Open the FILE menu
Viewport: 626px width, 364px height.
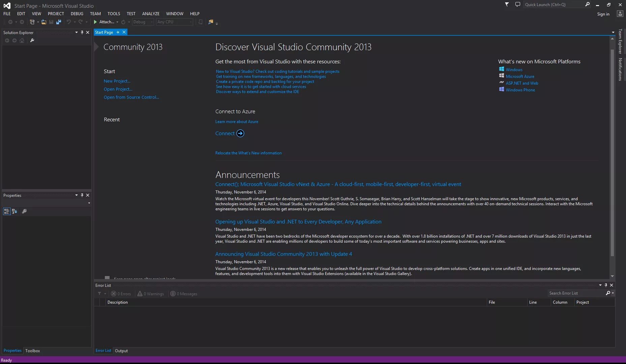[7, 14]
